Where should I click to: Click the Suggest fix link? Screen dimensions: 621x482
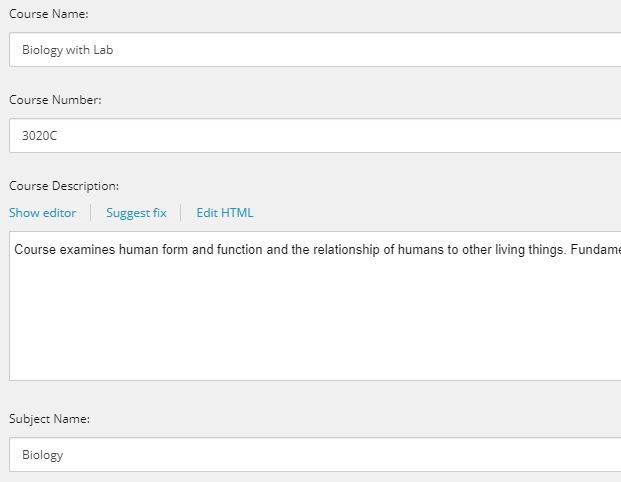[x=136, y=213]
